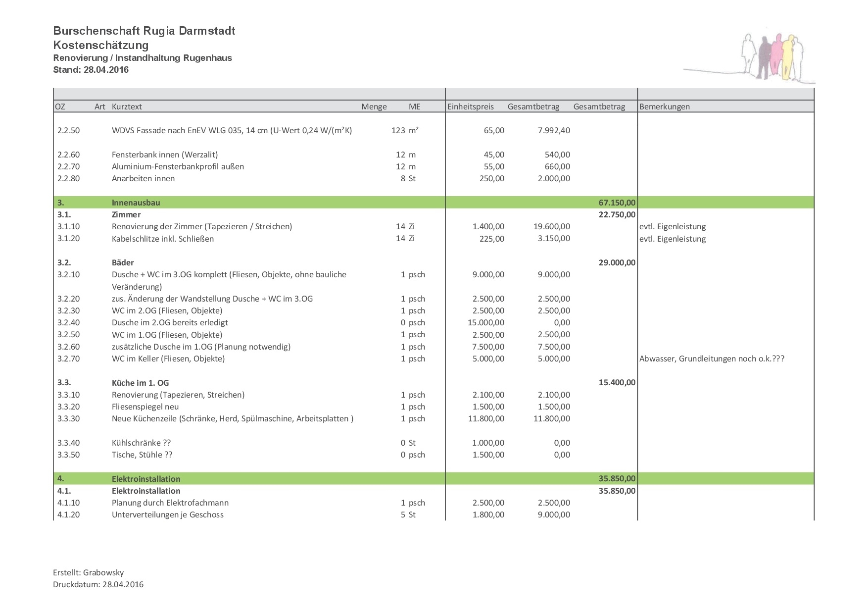Click unit price '15.000,00'

pos(486,323)
